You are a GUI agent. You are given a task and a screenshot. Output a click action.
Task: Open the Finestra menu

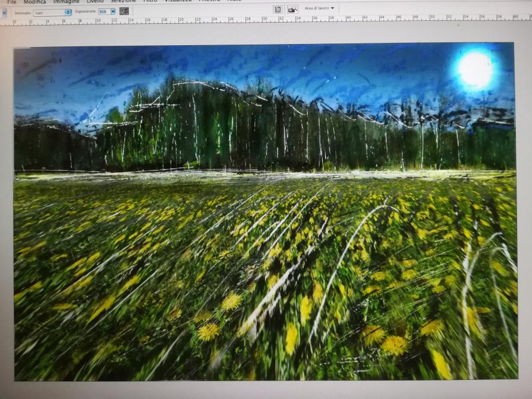pyautogui.click(x=209, y=2)
